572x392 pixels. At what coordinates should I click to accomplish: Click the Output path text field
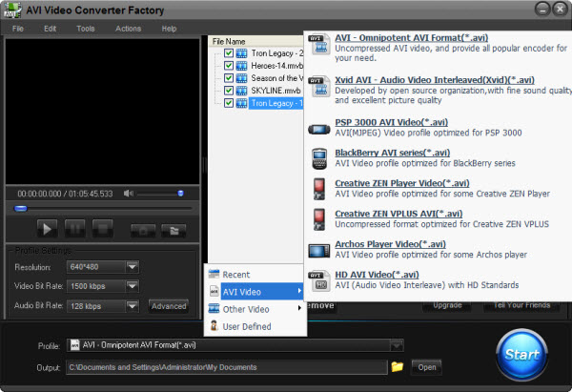point(227,367)
